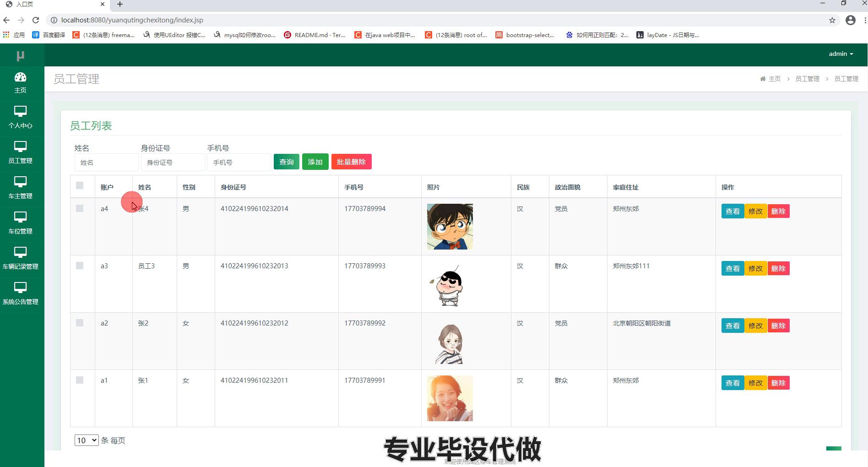
Task: Open 主页 dashboard in sidebar
Action: pyautogui.click(x=21, y=83)
